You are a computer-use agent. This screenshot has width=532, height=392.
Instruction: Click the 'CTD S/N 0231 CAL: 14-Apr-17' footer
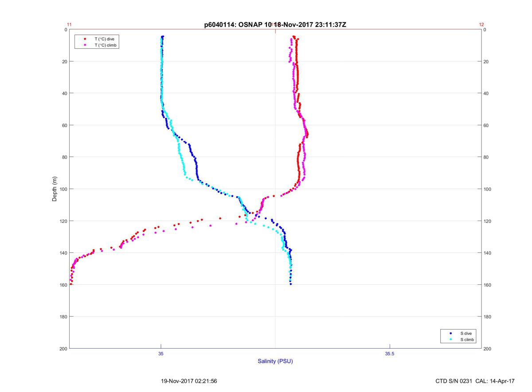point(475,381)
